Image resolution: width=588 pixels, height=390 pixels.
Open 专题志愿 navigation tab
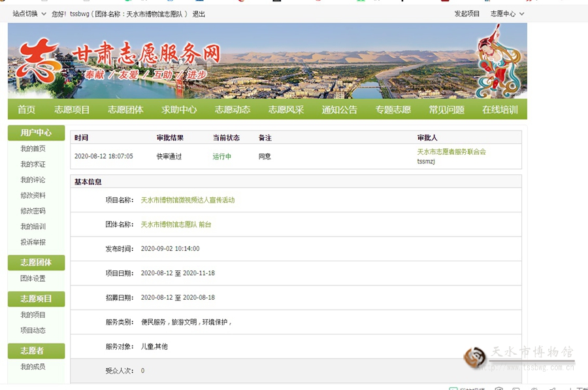coord(393,110)
